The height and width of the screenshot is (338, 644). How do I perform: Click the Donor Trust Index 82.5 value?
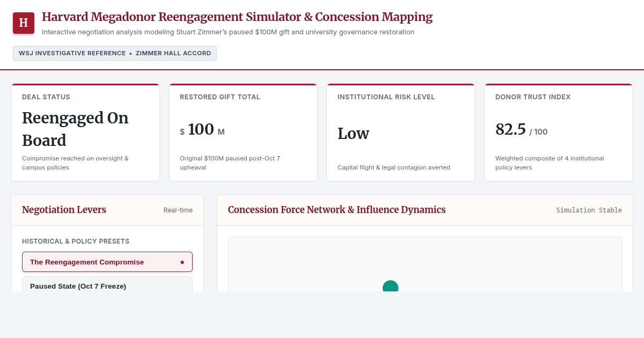click(510, 129)
